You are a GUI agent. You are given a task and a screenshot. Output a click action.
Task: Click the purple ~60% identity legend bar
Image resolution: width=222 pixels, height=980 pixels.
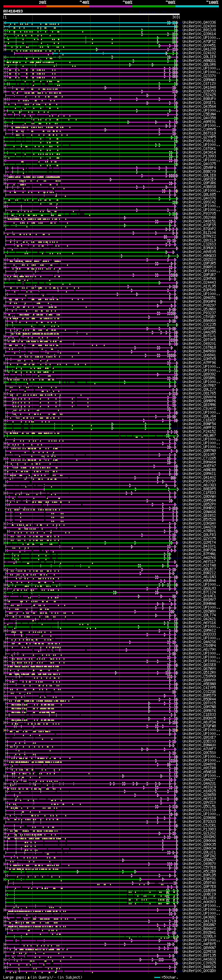tap(111, 6)
